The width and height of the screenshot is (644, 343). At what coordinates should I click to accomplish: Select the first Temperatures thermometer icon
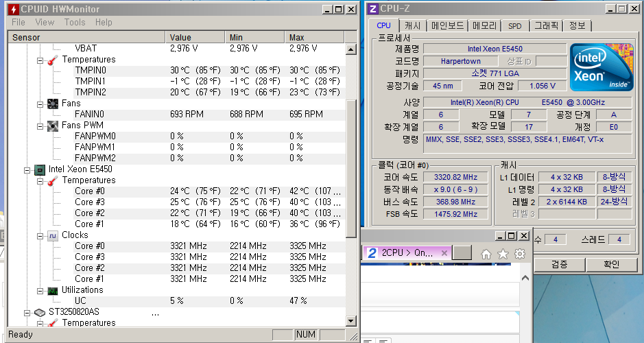pos(53,60)
